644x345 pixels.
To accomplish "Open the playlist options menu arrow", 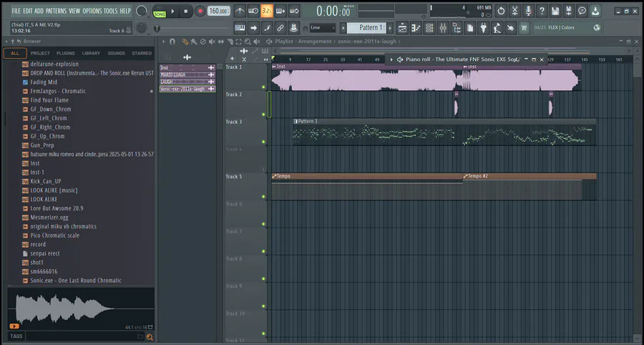I will pyautogui.click(x=163, y=42).
